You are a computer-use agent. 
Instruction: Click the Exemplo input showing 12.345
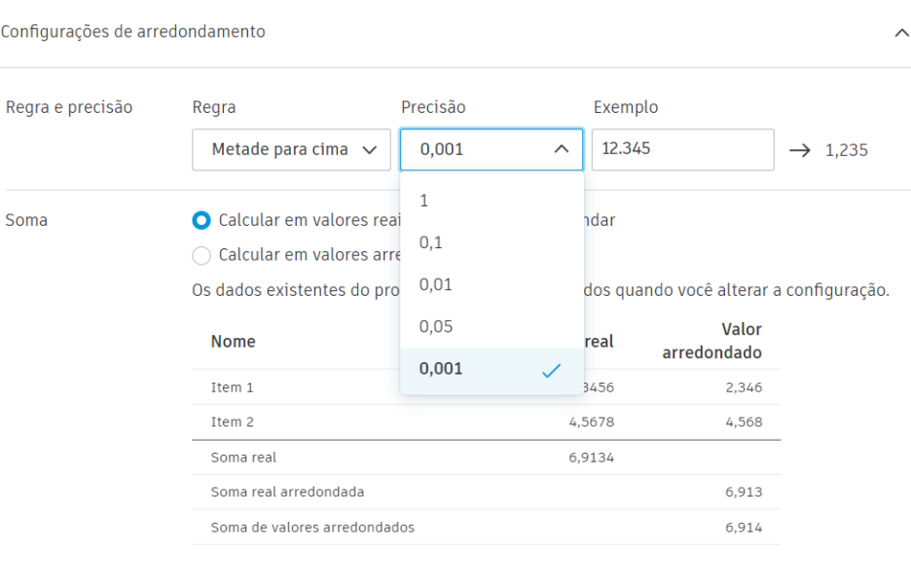[x=682, y=149]
